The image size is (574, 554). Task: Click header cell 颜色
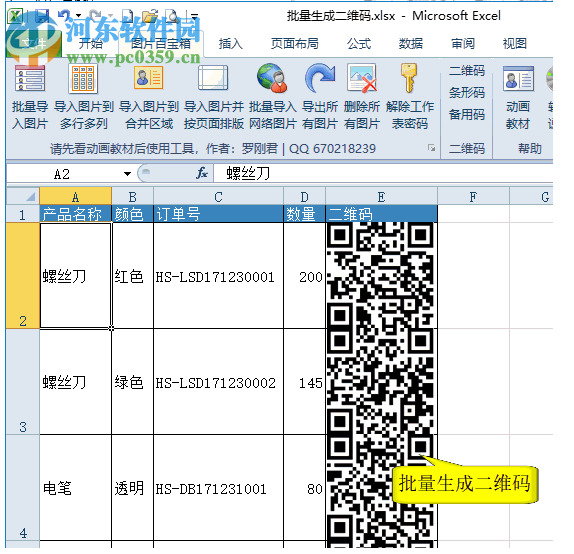pyautogui.click(x=133, y=214)
